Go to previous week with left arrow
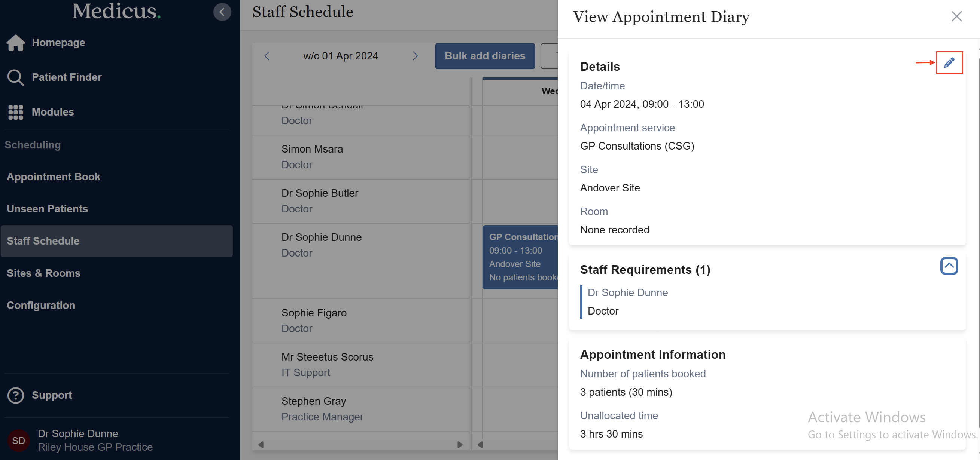Viewport: 980px width, 460px height. 267,56
